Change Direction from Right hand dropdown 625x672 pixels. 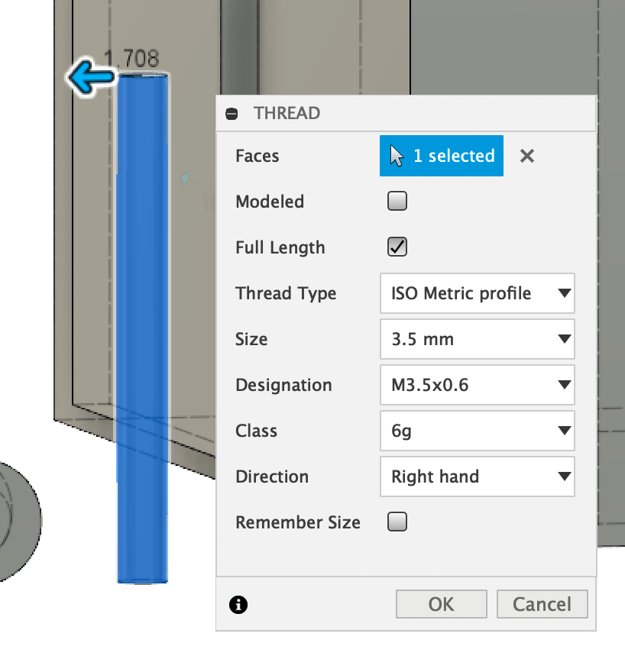477,477
